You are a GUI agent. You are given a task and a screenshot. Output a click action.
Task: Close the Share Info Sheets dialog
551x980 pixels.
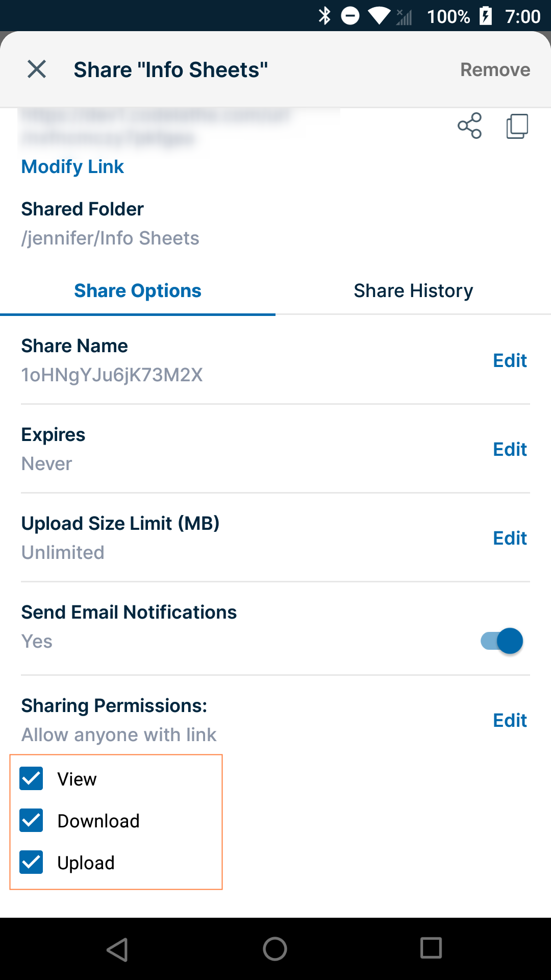[37, 69]
